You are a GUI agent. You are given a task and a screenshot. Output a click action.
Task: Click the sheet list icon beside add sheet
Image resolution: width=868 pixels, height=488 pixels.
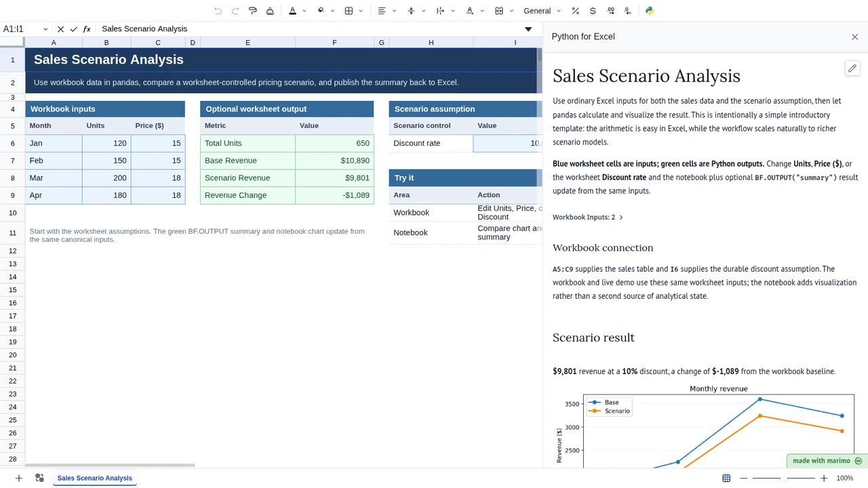[x=39, y=478]
